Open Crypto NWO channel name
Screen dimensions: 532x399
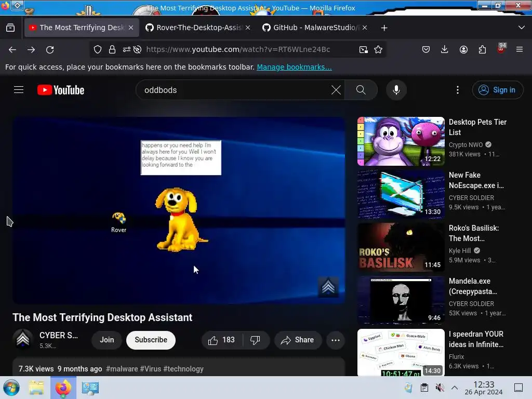pos(465,145)
